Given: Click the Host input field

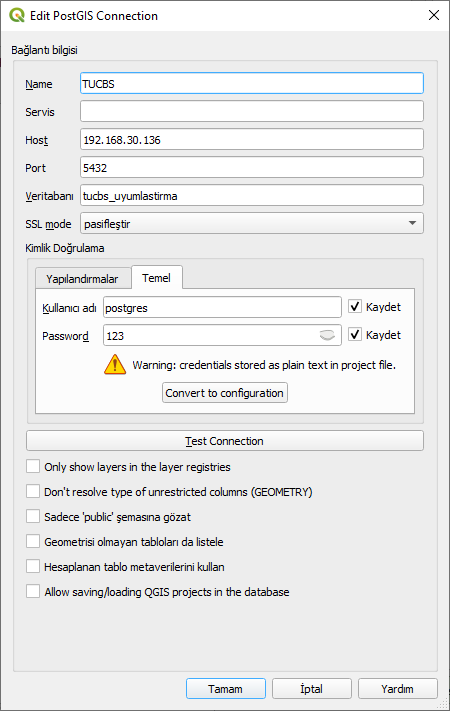Looking at the screenshot, I should [x=252, y=139].
